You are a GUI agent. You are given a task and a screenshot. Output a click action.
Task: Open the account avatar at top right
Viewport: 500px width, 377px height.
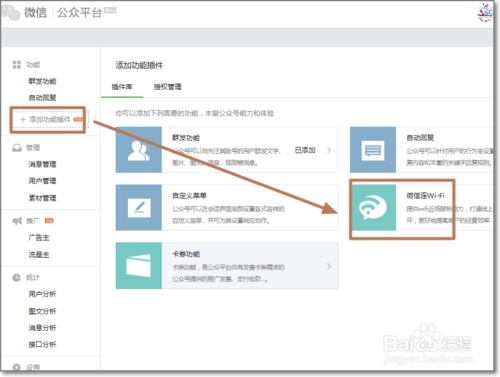click(x=485, y=13)
